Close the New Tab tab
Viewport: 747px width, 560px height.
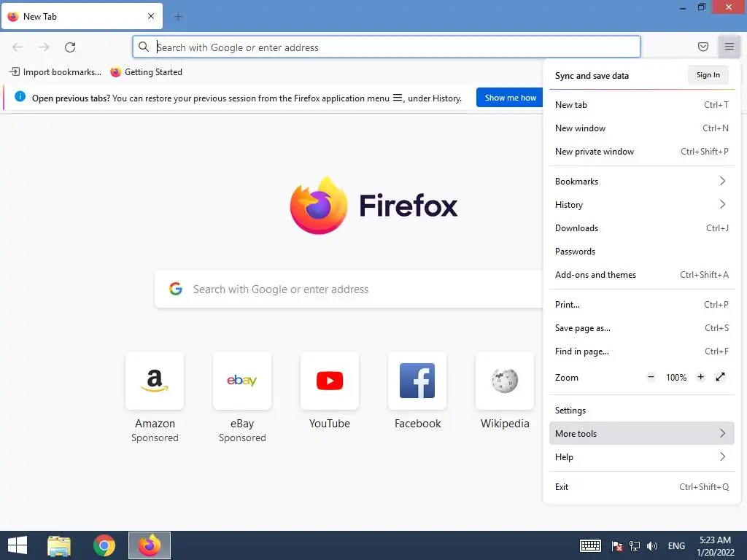(x=151, y=16)
